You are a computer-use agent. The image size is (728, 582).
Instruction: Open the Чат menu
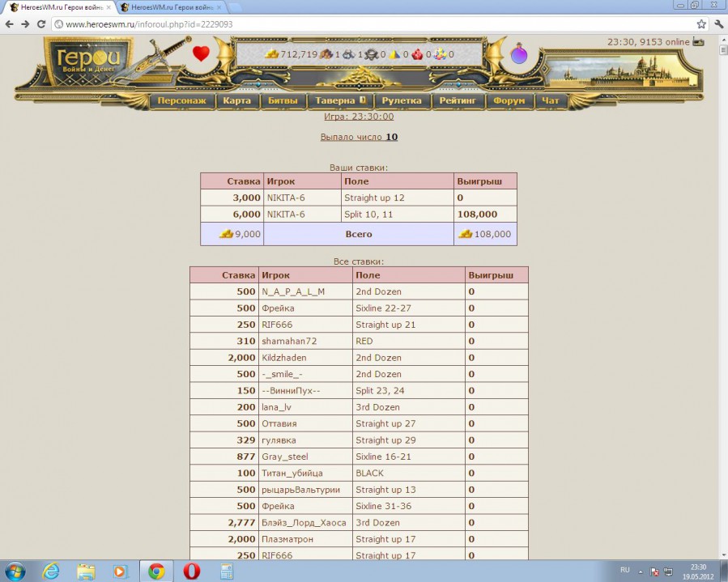(x=551, y=100)
